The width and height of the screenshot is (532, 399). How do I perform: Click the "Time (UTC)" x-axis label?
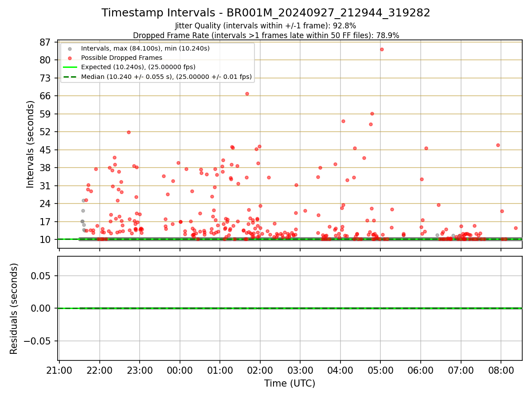(x=289, y=383)
